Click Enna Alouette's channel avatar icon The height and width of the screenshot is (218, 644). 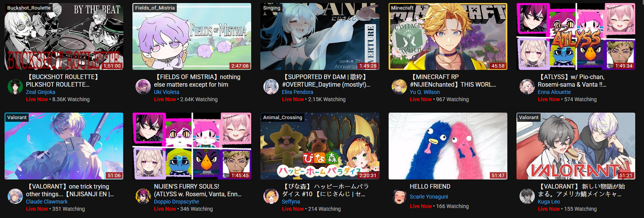pos(527,87)
